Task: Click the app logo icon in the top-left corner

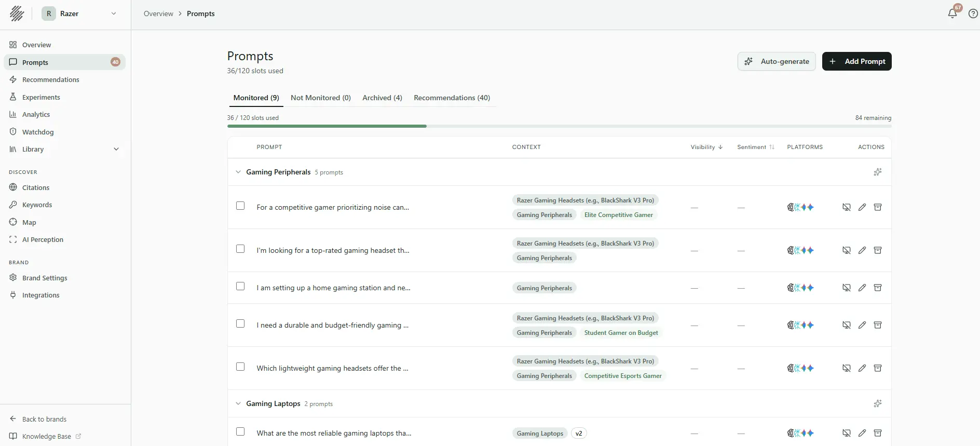Action: (17, 13)
